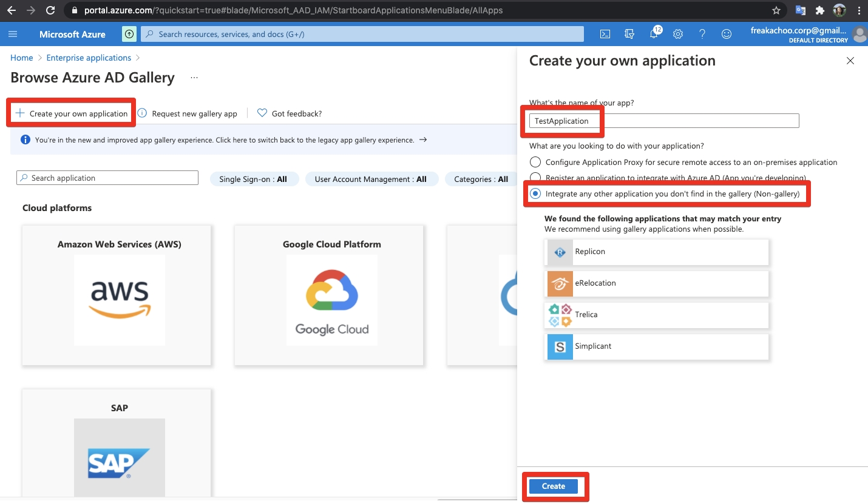Open the User Account Management filter
Viewport: 868px width, 504px height.
click(x=370, y=179)
